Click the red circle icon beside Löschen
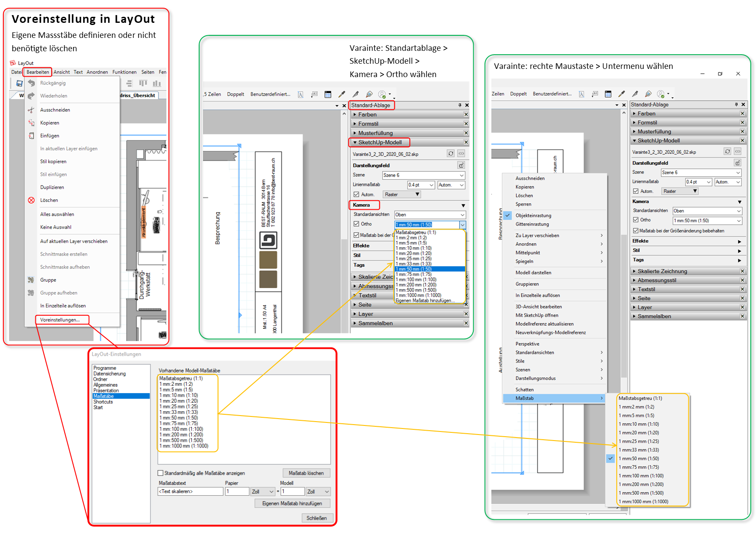Image resolution: width=756 pixels, height=534 pixels. click(31, 200)
